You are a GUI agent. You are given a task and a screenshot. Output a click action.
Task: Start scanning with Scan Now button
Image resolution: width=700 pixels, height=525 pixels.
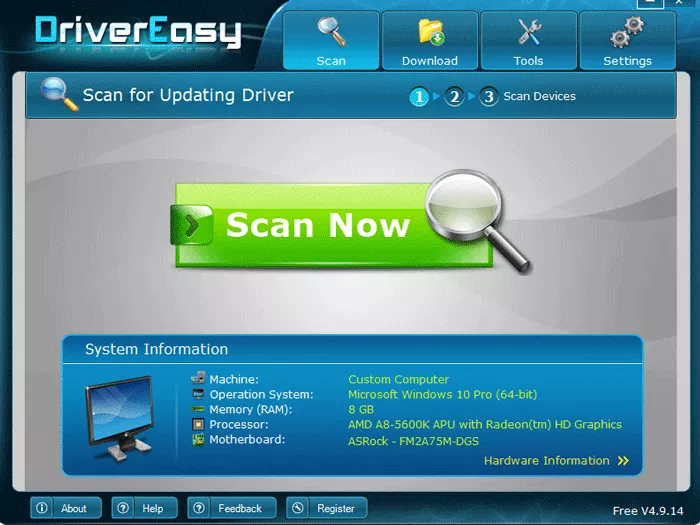[x=334, y=226]
